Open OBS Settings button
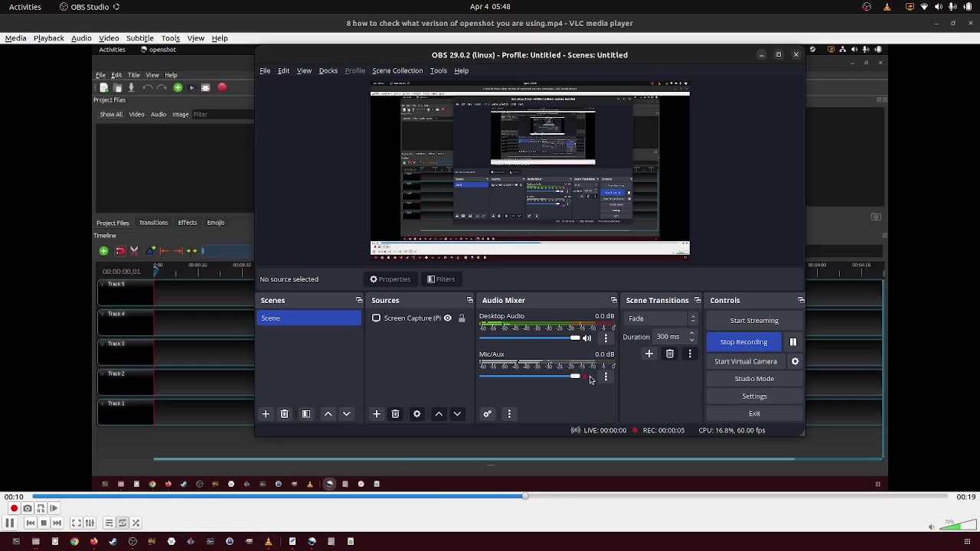The width and height of the screenshot is (980, 551). coord(754,396)
